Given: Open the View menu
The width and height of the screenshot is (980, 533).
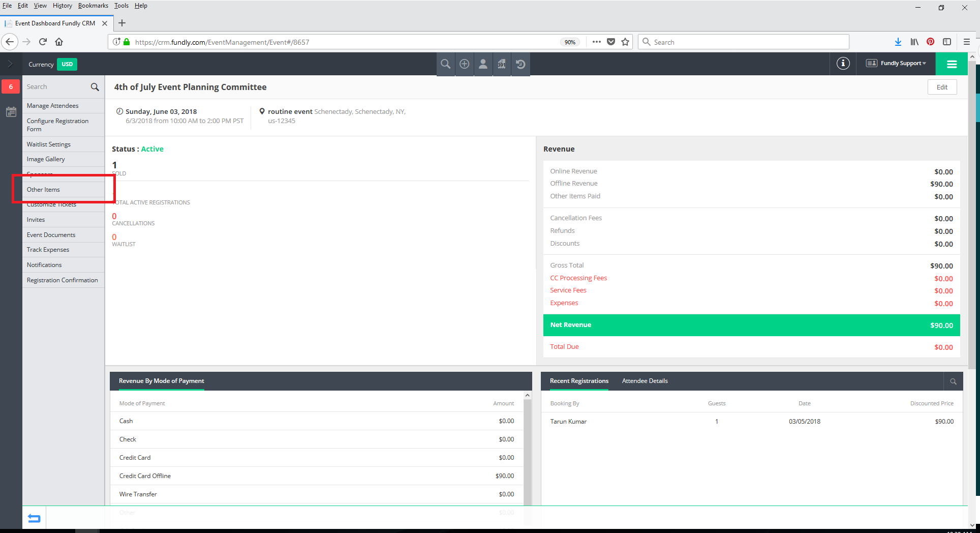Looking at the screenshot, I should click(40, 6).
